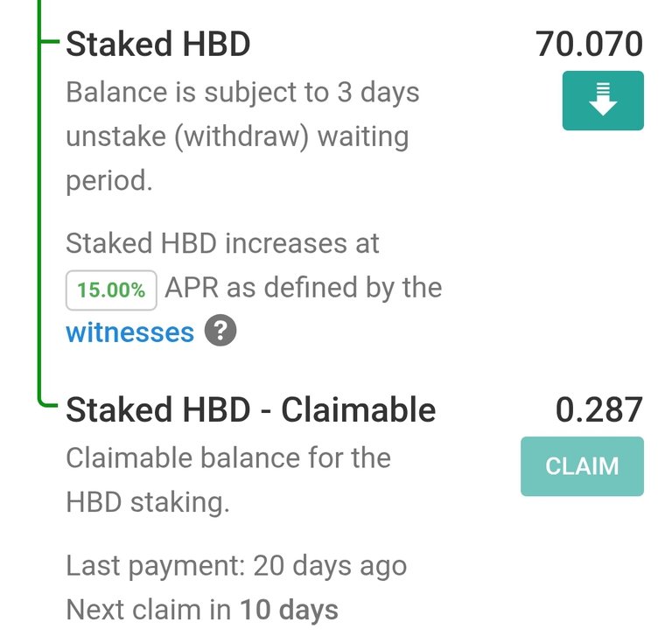Click the 'Staked HBD increases at' text
The height and width of the screenshot is (643, 672).
(222, 243)
